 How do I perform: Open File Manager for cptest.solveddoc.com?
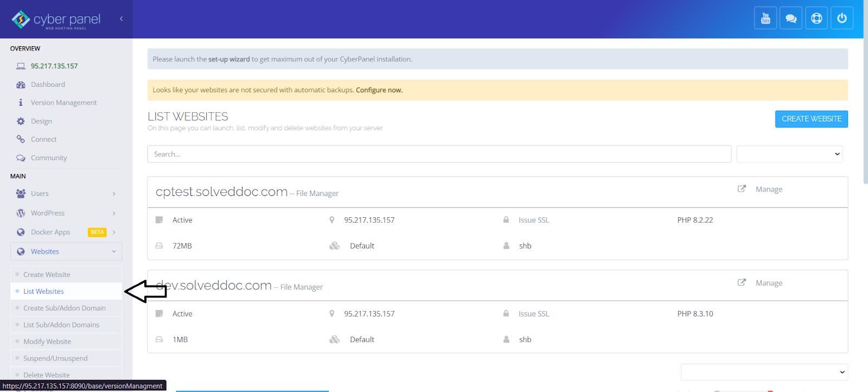pos(317,194)
